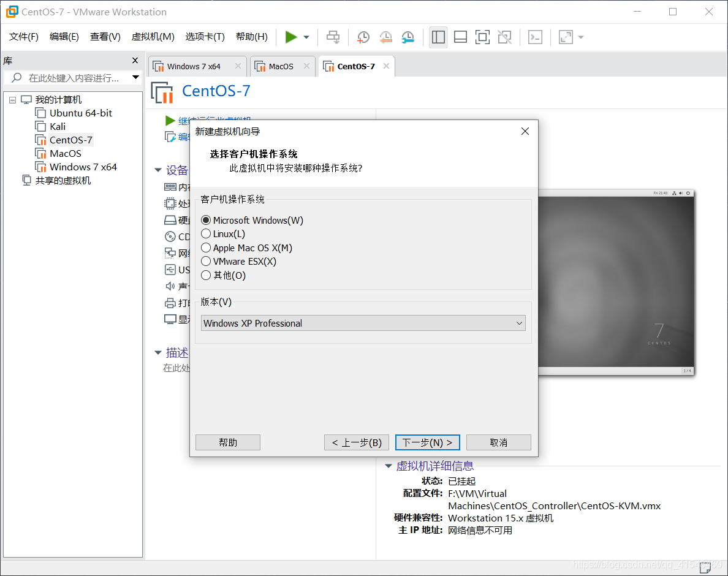
Task: Close the MacOS tab
Action: pos(306,66)
